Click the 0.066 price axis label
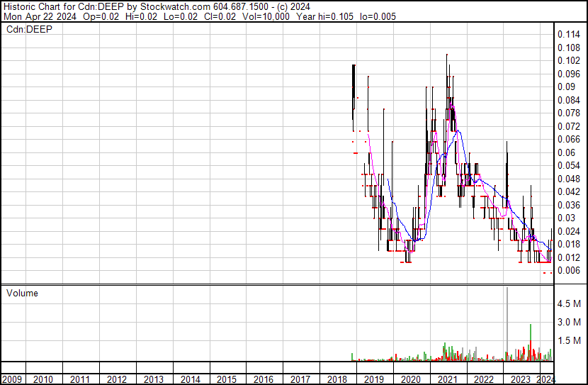 point(569,139)
